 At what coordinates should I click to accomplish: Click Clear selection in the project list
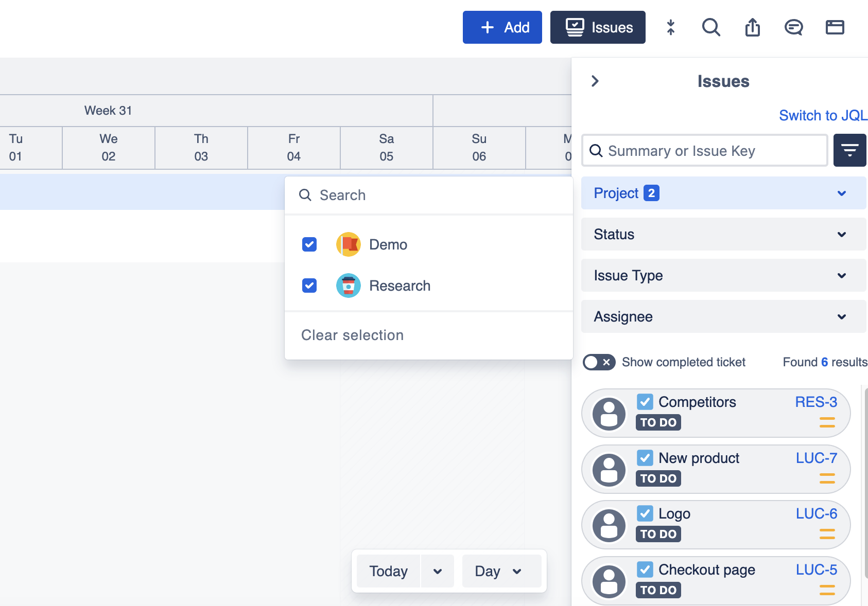352,335
